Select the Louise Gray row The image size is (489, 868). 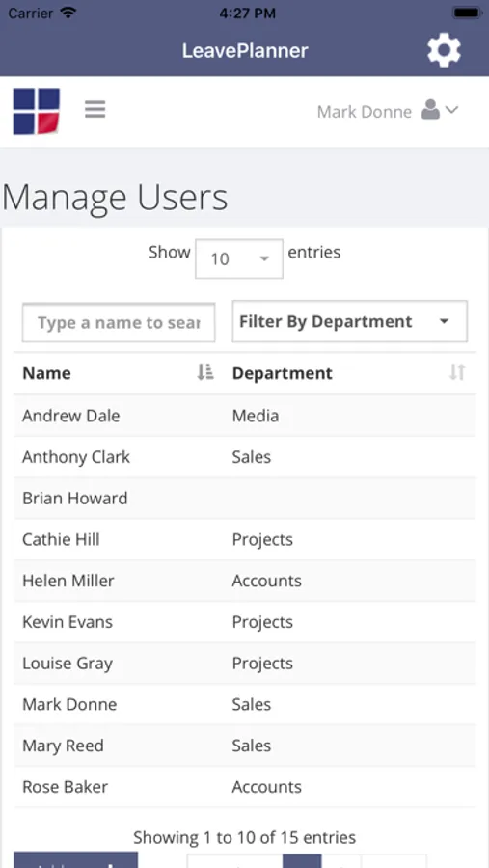click(x=245, y=664)
